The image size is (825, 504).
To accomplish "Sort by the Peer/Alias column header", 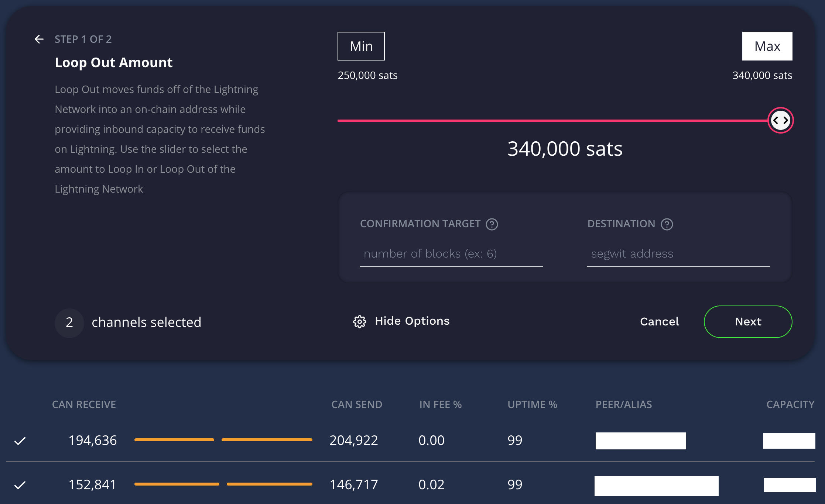I will click(623, 405).
